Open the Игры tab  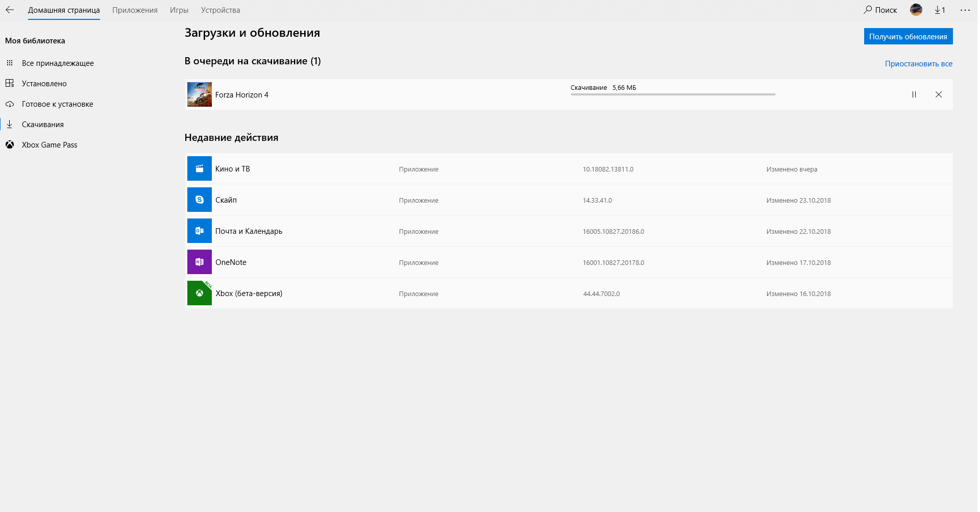coord(179,10)
